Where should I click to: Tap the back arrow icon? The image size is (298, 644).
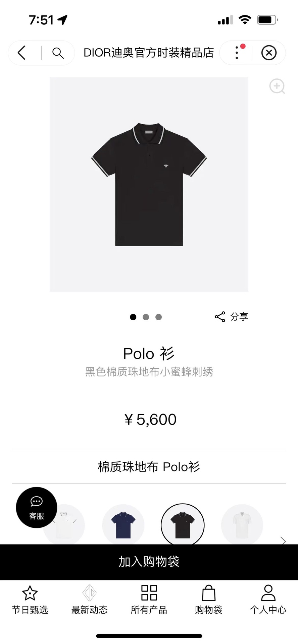[x=22, y=53]
